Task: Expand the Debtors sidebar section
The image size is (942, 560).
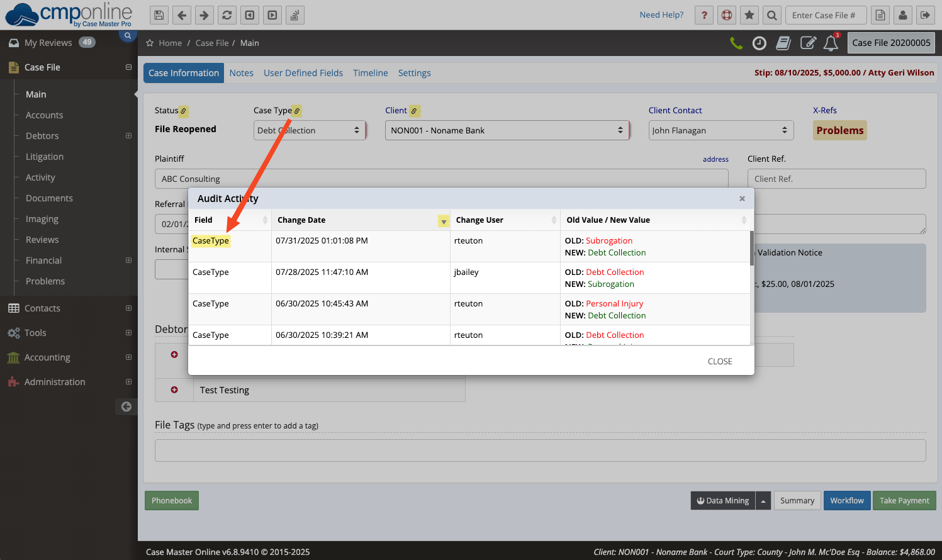Action: (x=128, y=136)
